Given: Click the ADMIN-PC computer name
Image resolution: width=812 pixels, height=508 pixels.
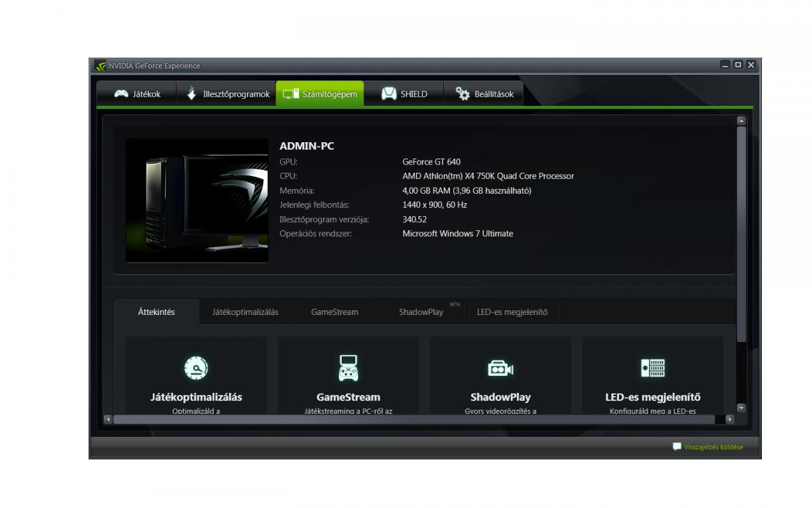Looking at the screenshot, I should (x=307, y=146).
